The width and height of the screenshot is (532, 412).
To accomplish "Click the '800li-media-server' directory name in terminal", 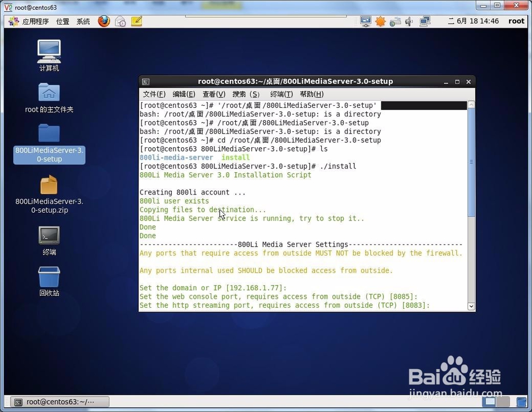I will 176,158.
